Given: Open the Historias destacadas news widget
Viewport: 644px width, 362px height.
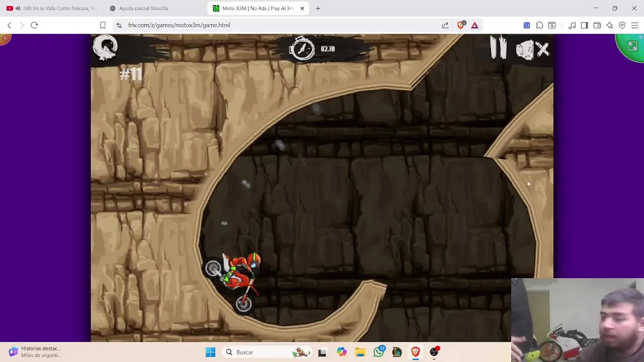Looking at the screenshot, I should 35,351.
